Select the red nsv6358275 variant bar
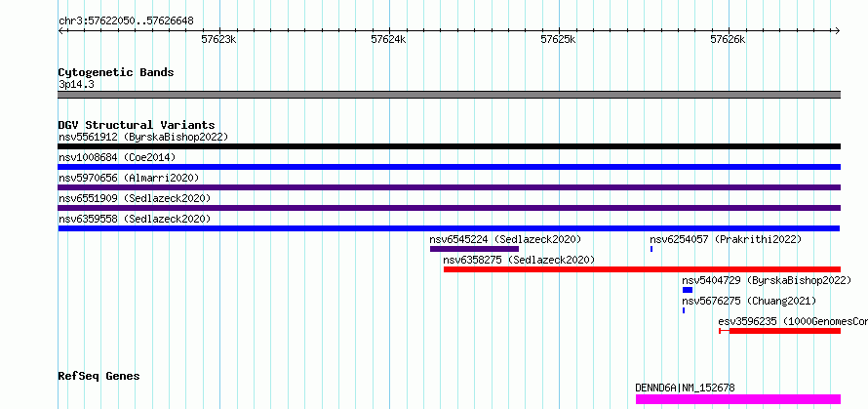The width and height of the screenshot is (868, 409). pos(642,269)
